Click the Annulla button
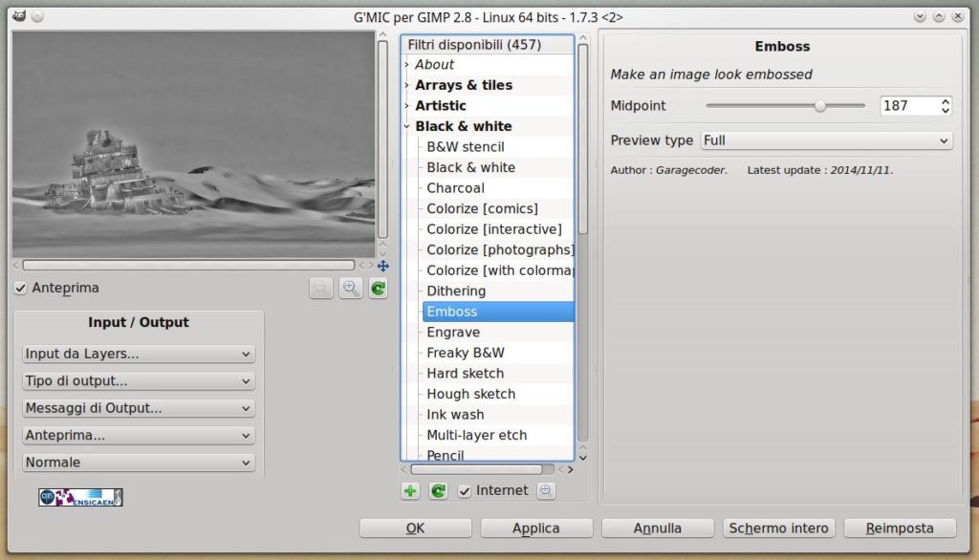979x560 pixels. [x=658, y=528]
